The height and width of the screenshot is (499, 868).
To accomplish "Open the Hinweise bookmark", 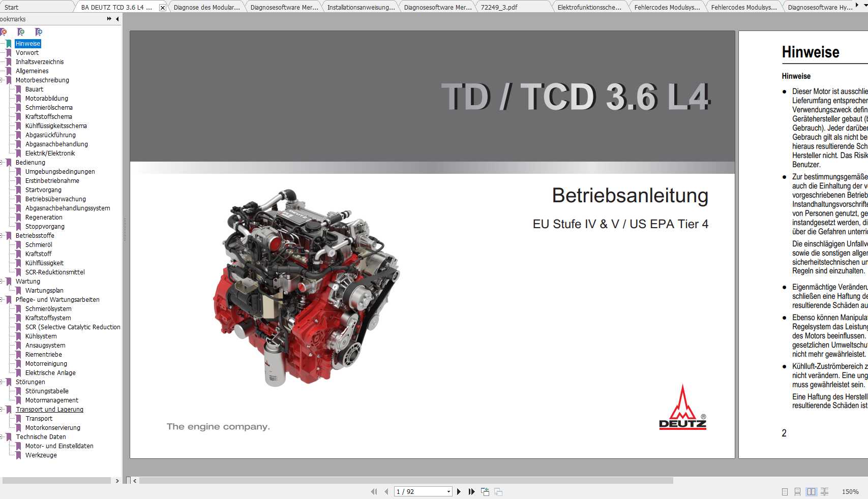I will [x=28, y=44].
